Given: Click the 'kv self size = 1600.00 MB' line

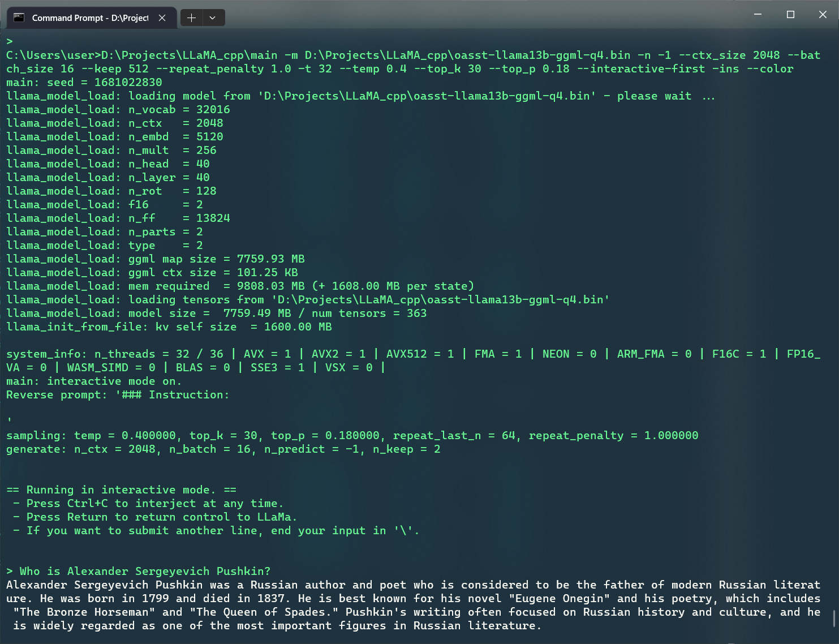Looking at the screenshot, I should 169,327.
